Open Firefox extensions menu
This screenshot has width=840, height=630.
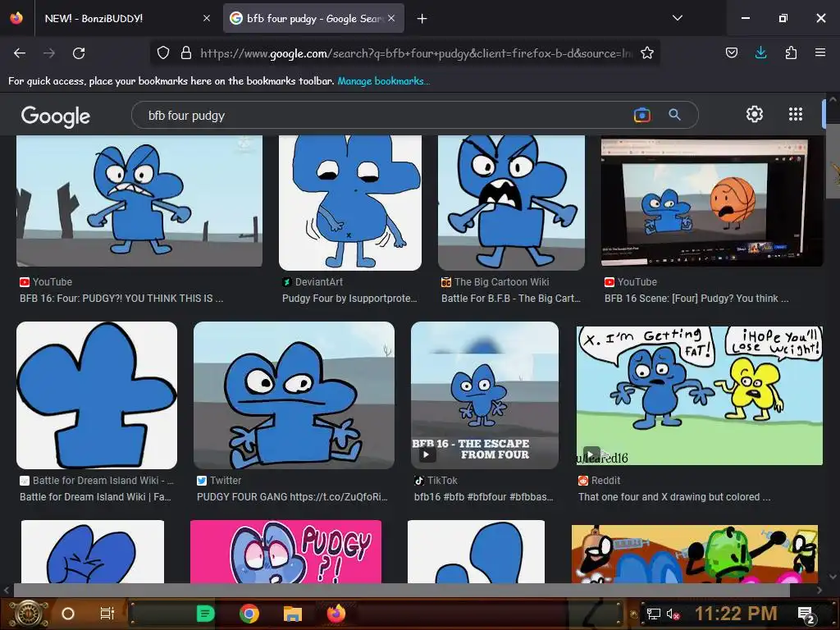click(x=791, y=53)
